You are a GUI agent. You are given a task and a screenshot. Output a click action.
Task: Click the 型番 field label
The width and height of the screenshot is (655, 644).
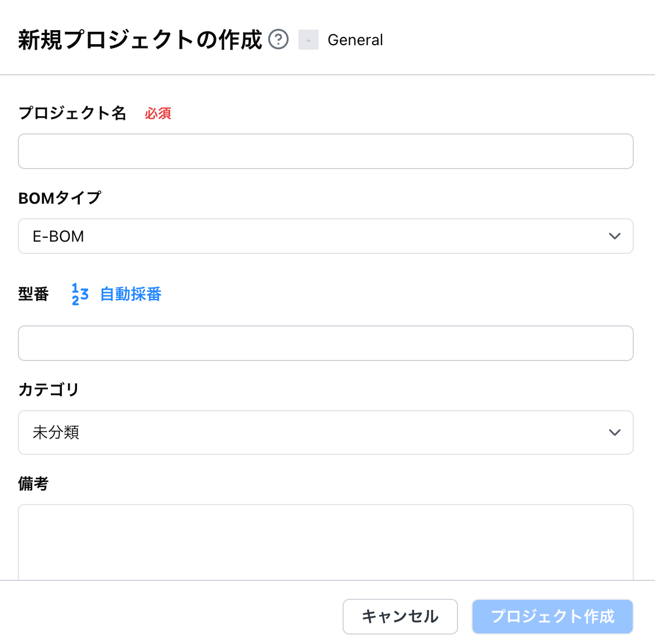(33, 294)
